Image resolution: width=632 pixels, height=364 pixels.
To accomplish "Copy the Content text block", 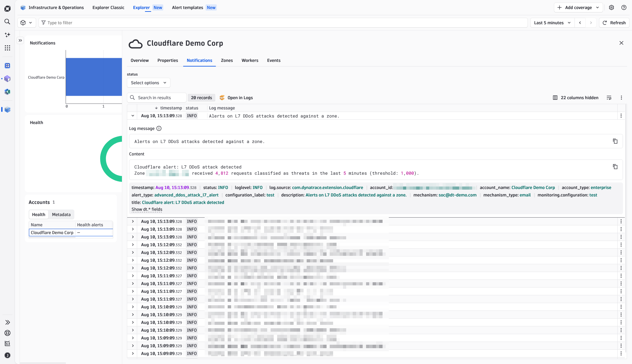I will (615, 167).
